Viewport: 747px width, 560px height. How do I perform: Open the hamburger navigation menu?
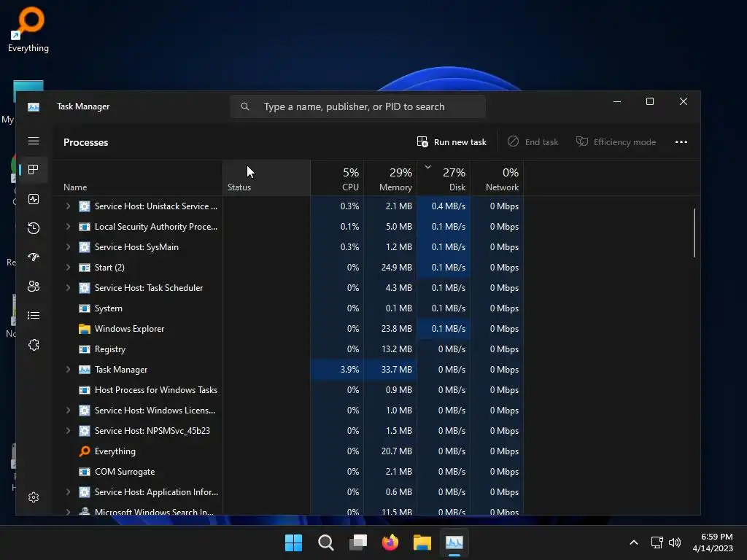point(34,141)
